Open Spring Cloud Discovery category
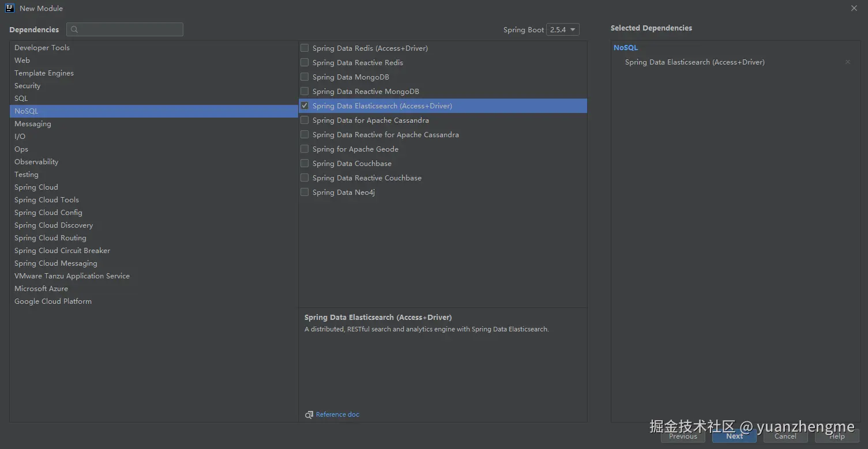The width and height of the screenshot is (868, 449). [x=153, y=225]
